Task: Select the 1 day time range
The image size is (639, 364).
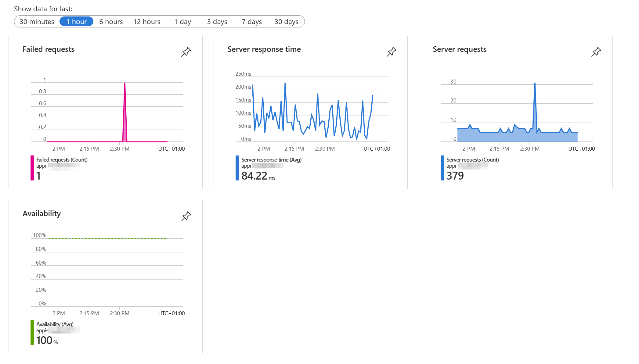Action: 182,22
